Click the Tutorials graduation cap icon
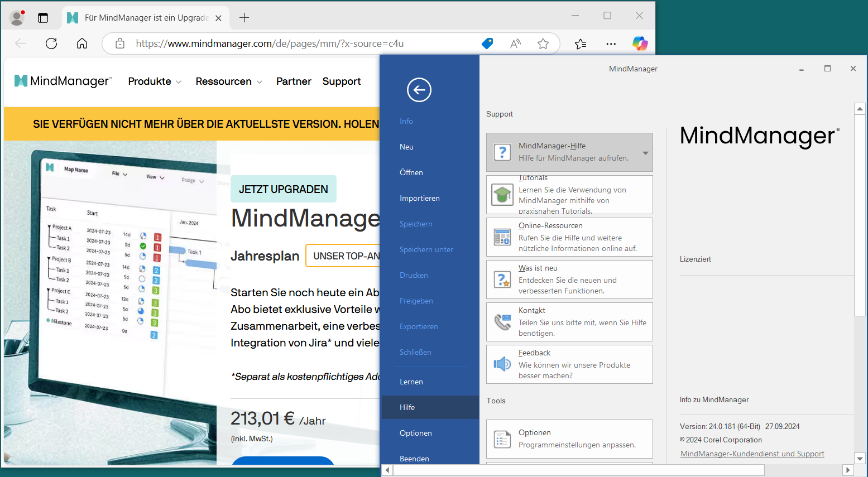Screen dimensions: 868x477 click(x=502, y=195)
